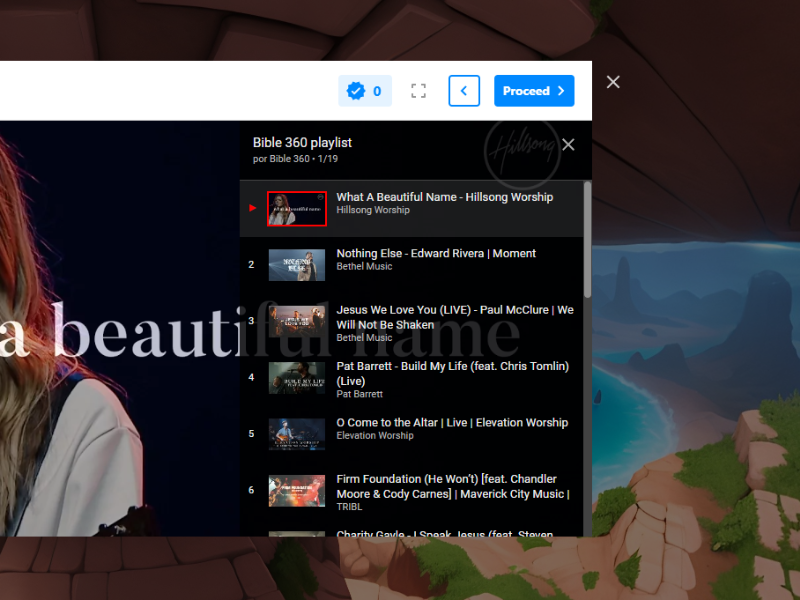Play the Charity Gayle I Speak Jesus entry
Image resolution: width=800 pixels, height=600 pixels.
point(444,534)
